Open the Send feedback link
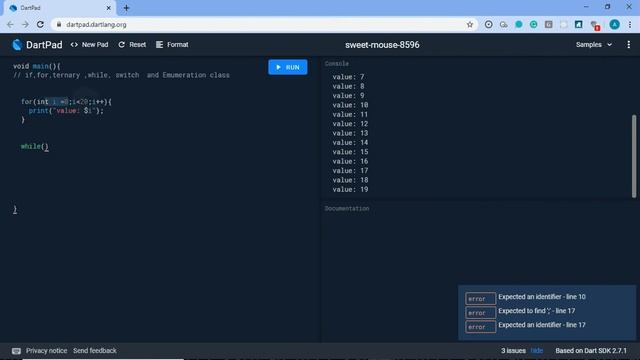Viewport: 640px width, 360px height. click(95, 351)
